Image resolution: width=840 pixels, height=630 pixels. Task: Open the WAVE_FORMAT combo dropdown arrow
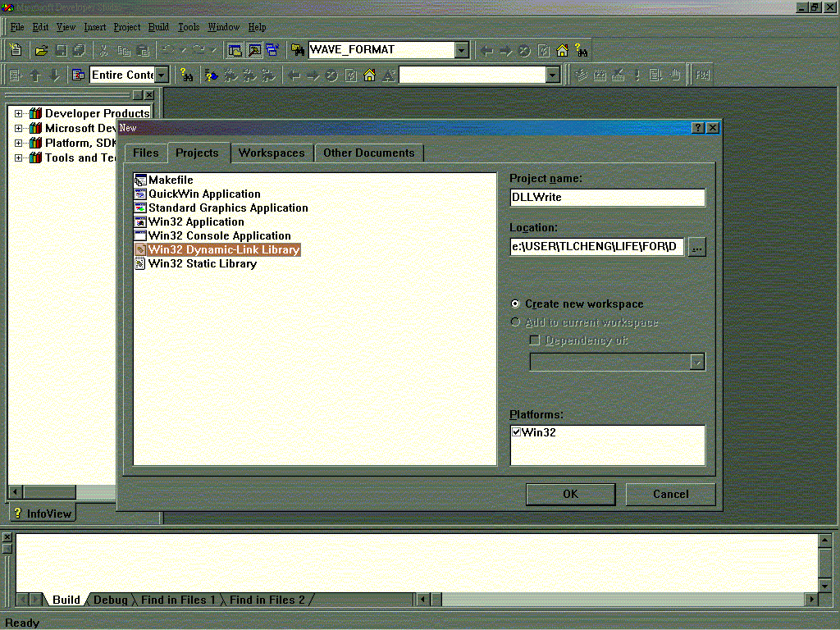coord(462,50)
